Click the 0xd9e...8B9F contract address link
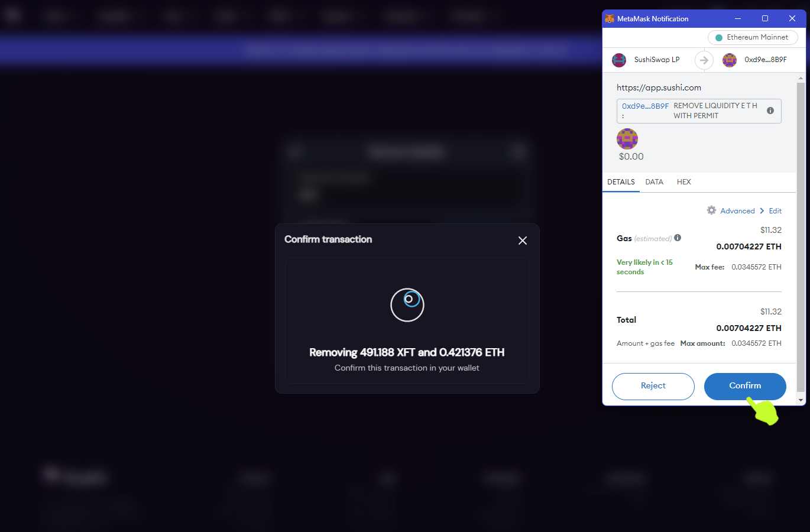 [x=645, y=106]
